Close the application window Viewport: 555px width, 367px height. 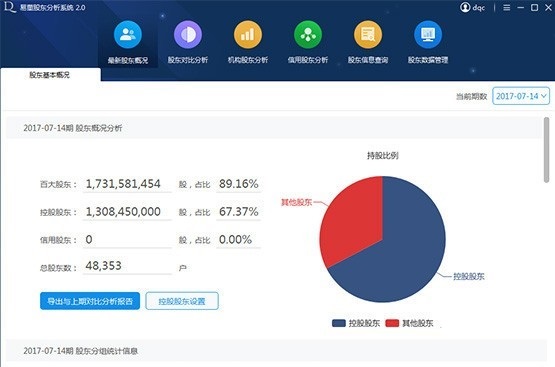coord(548,7)
